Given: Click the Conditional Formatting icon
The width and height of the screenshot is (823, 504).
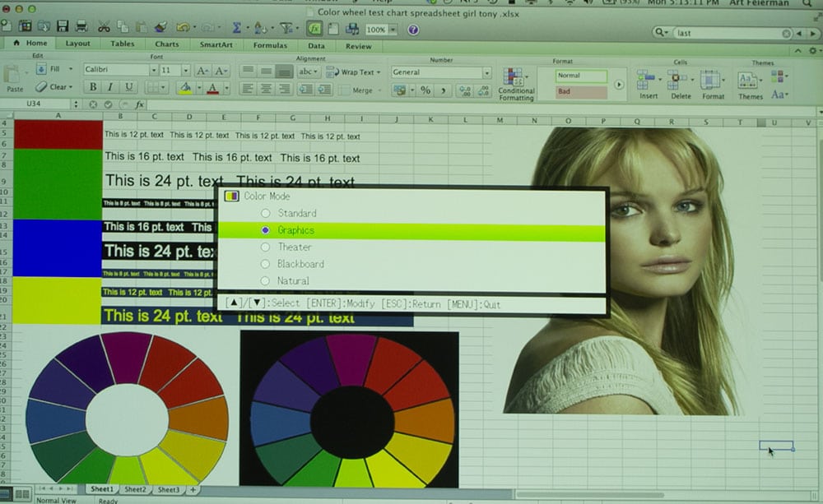Looking at the screenshot, I should point(514,76).
